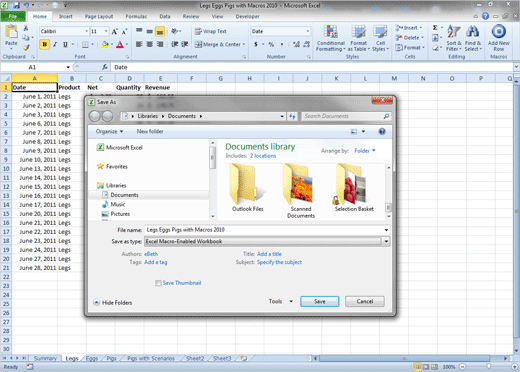Viewport: 520px width, 372px height.
Task: Click the Refresh icon beside address bar
Action: tap(292, 116)
